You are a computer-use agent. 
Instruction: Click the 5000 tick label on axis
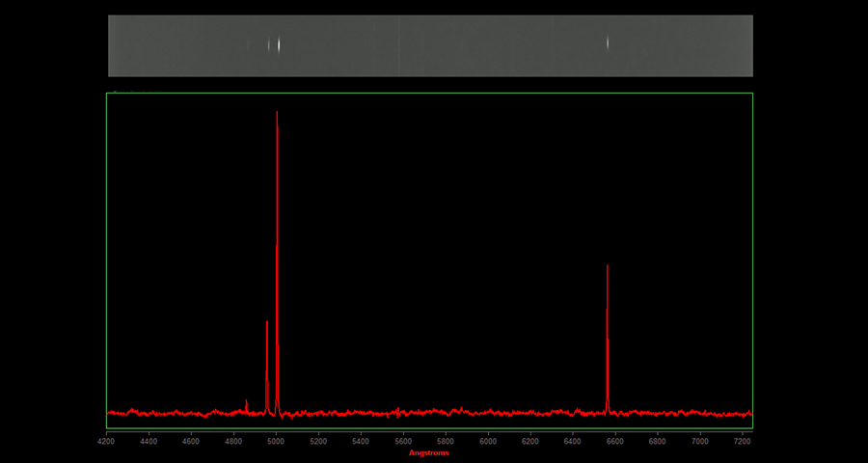276,441
